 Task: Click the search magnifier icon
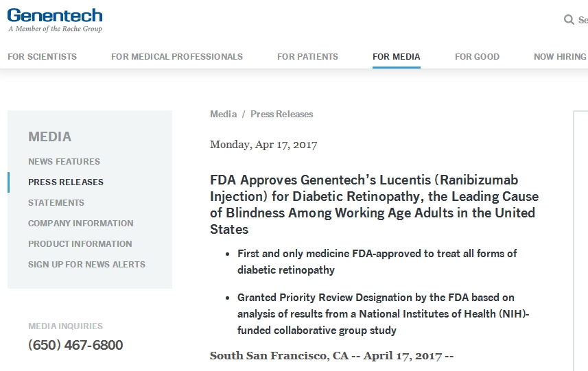point(569,20)
